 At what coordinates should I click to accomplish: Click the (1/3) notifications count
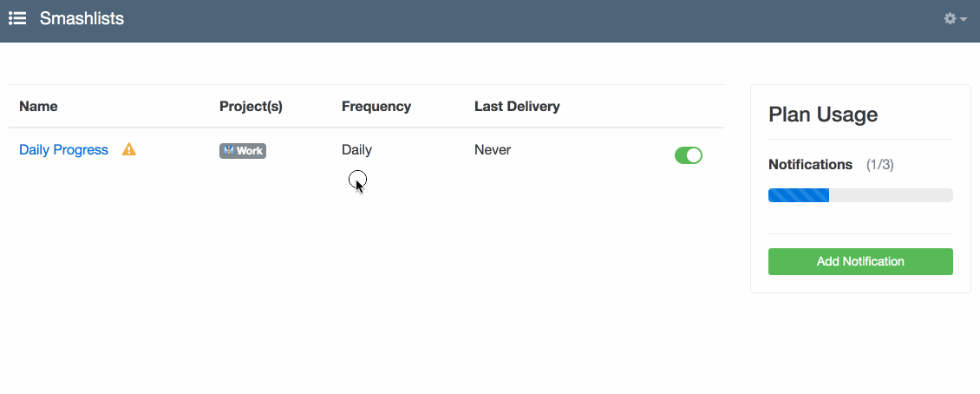coord(879,165)
